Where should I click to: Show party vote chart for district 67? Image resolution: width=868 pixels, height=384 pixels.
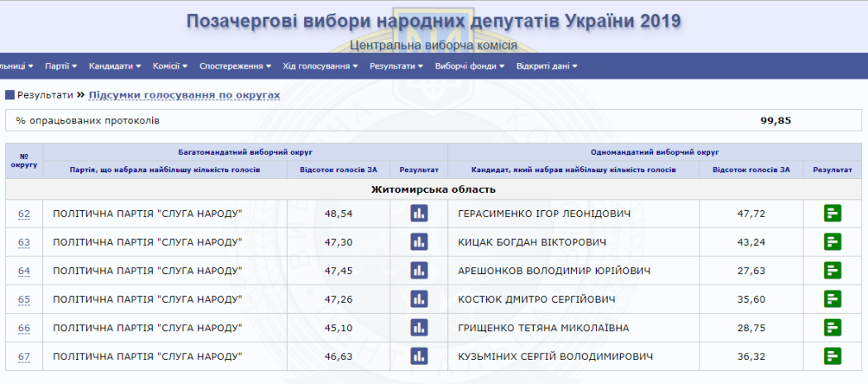pyautogui.click(x=419, y=356)
